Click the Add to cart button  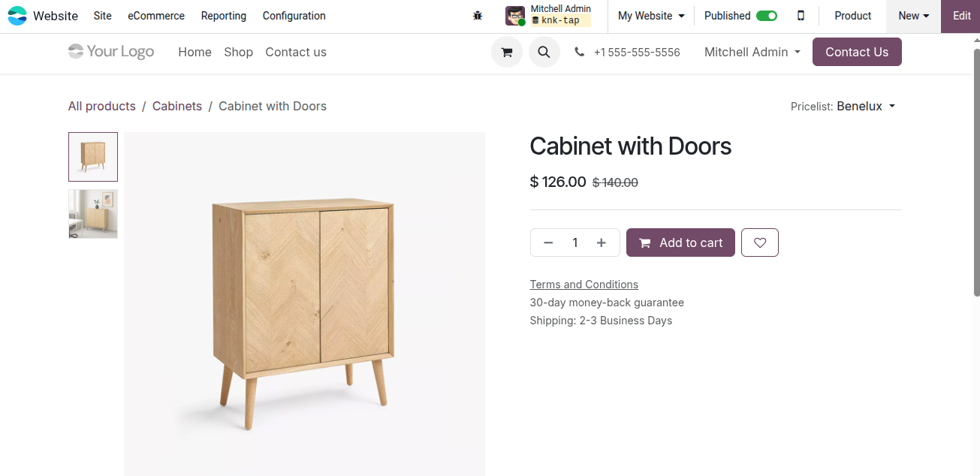680,243
